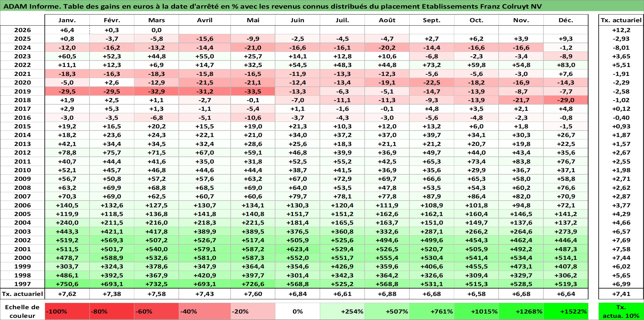The width and height of the screenshot is (644, 320).
Task: Select the +39,7 cell for Sept. 2014
Action: pyautogui.click(x=432, y=135)
